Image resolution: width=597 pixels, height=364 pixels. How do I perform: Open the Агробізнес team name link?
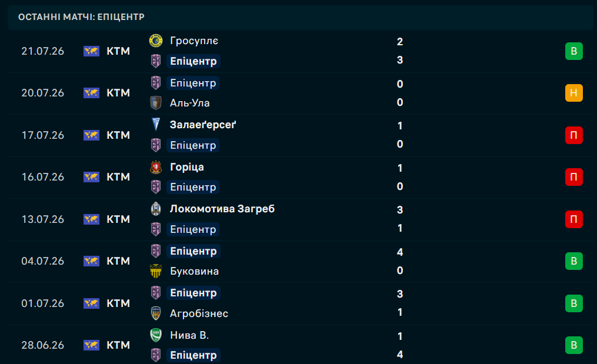[x=199, y=313]
